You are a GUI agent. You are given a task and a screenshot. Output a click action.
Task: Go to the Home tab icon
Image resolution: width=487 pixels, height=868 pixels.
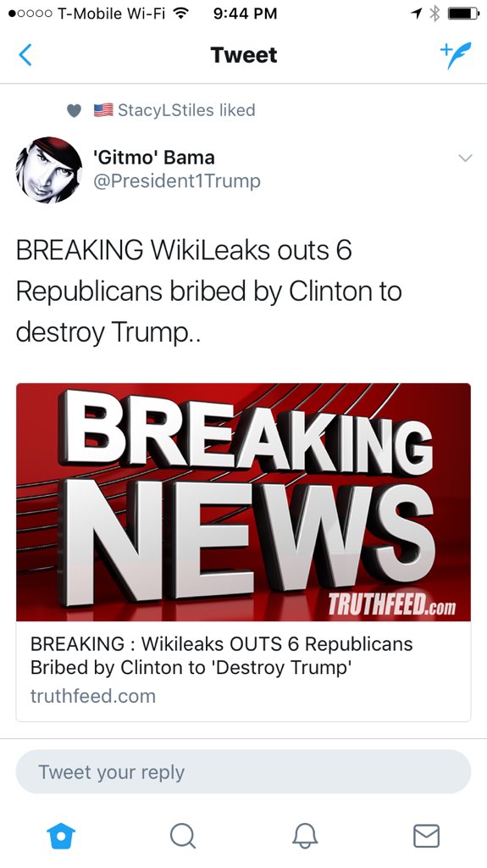[x=61, y=835]
